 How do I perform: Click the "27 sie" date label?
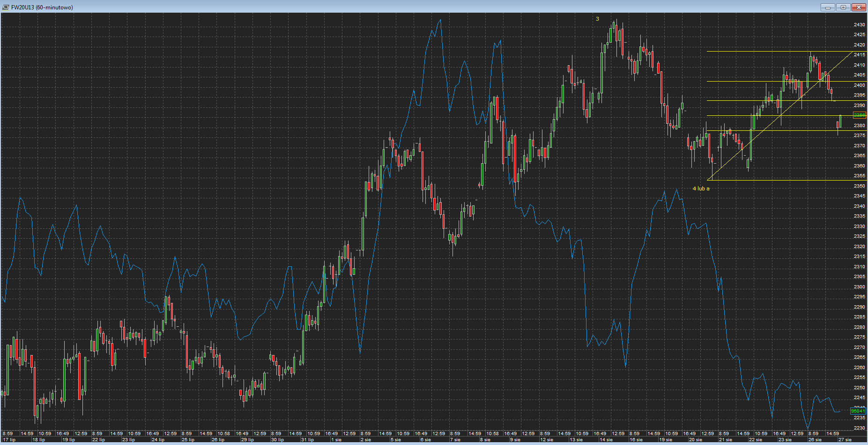pyautogui.click(x=845, y=440)
